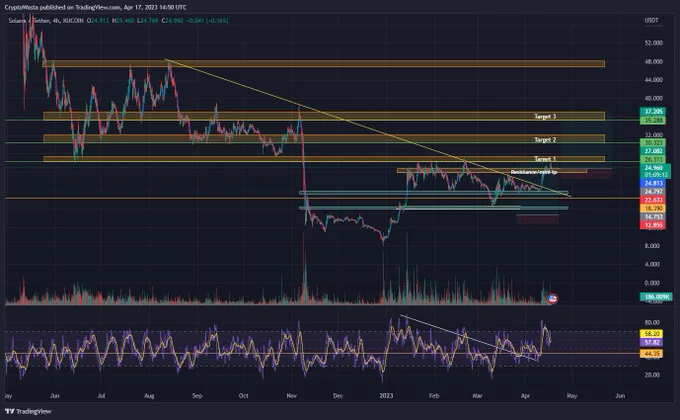Click Aug on the time axis
The height and width of the screenshot is (420, 680).
(x=149, y=396)
